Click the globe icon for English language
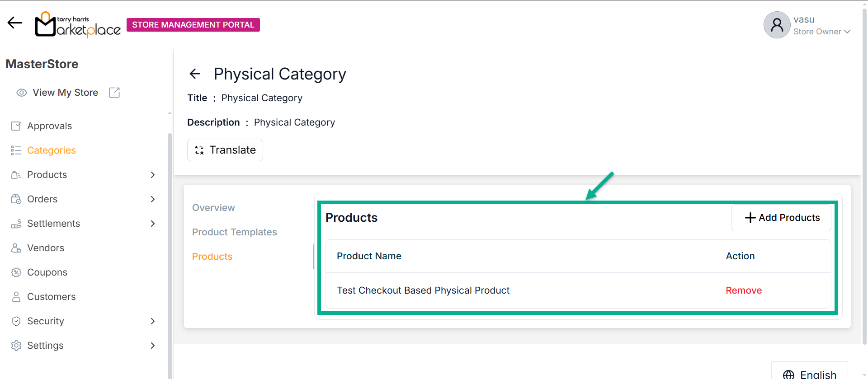Viewport: 868px width, 379px height. click(x=788, y=374)
